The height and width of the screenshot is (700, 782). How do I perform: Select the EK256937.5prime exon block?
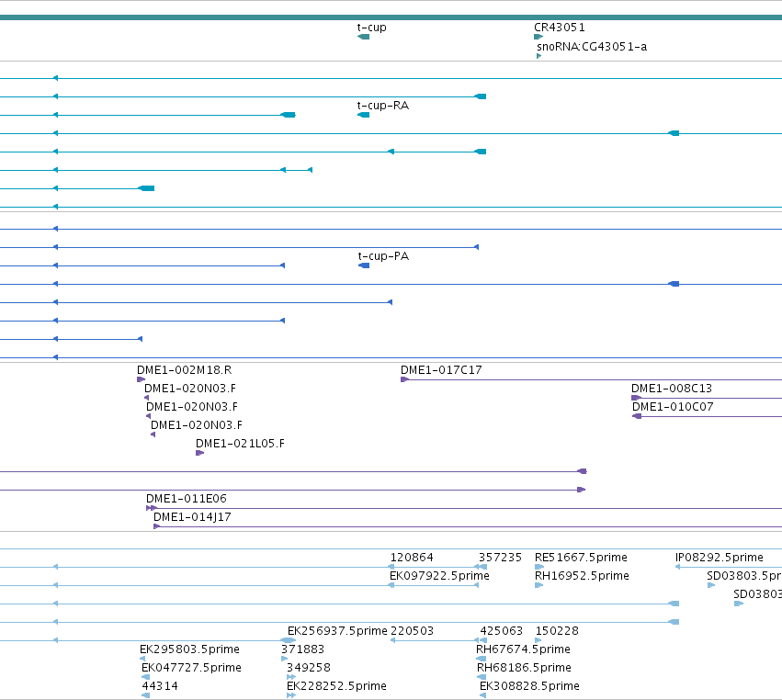288,640
